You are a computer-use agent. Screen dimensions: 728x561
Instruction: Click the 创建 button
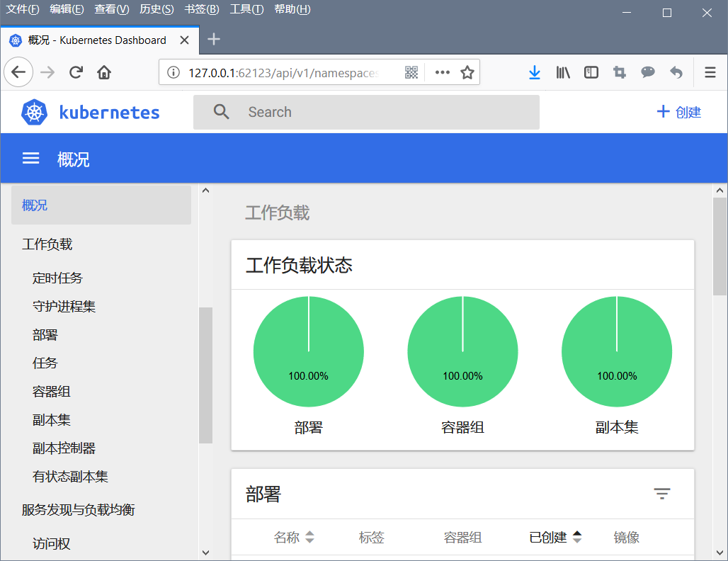[679, 112]
